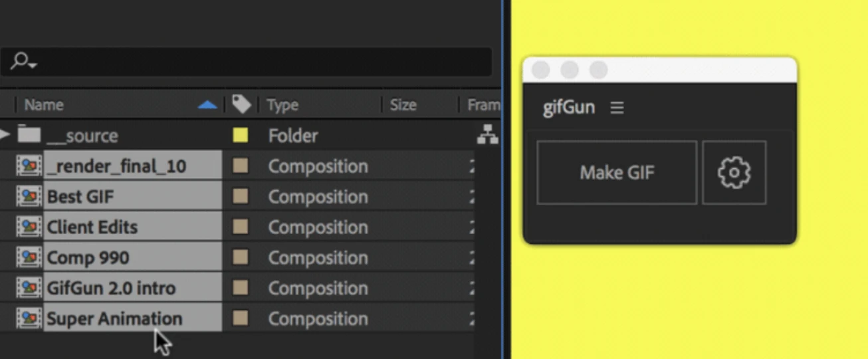The height and width of the screenshot is (359, 868).
Task: Select the Super Animation composition
Action: pos(114,319)
